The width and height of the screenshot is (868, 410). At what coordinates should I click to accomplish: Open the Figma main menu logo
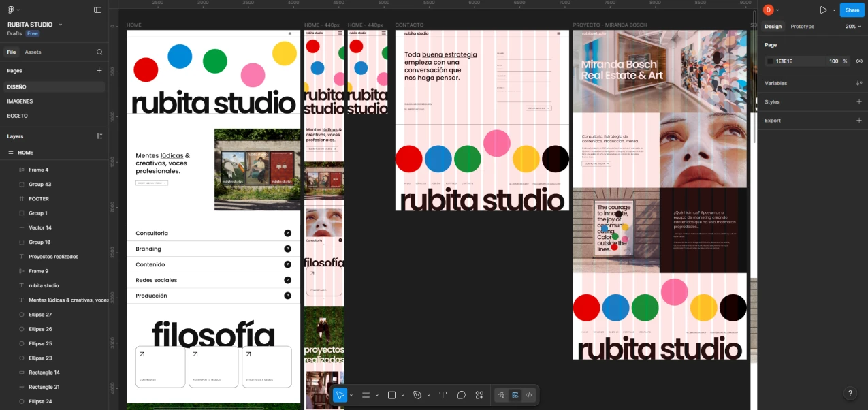click(11, 10)
